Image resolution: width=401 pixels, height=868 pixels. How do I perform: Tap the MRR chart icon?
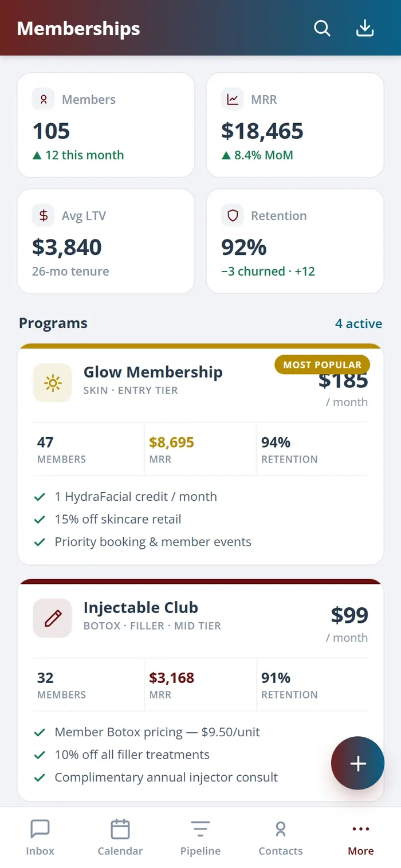(x=232, y=99)
